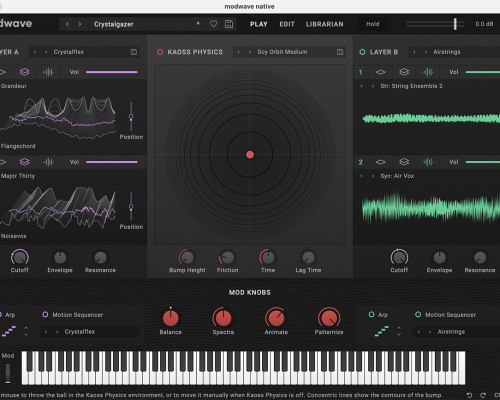Select the stacked-layers icon in Layer B oscillator 2

click(404, 162)
